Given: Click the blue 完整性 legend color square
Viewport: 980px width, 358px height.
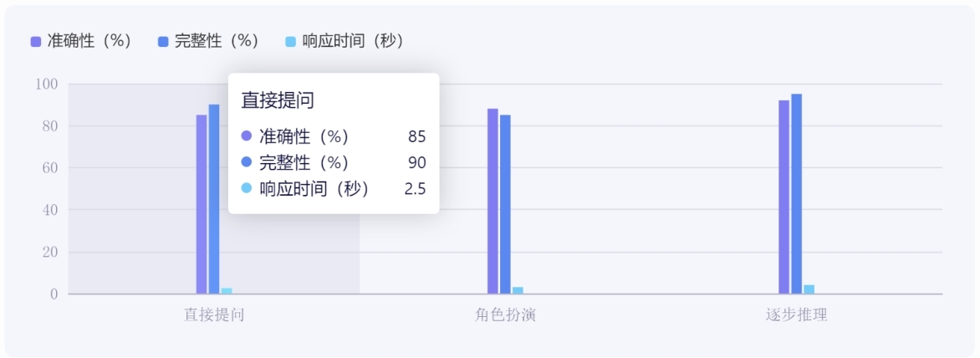Looking at the screenshot, I should click(163, 42).
